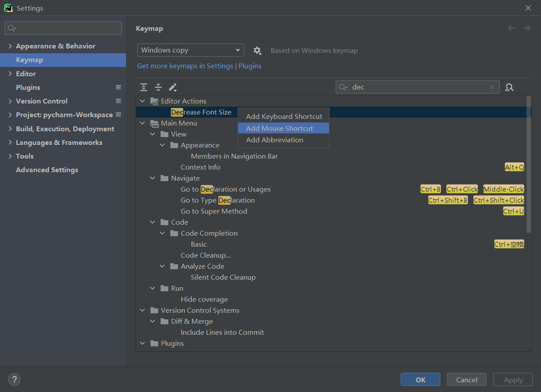Click the Navigate folder icon
541x392 pixels.
(164, 178)
